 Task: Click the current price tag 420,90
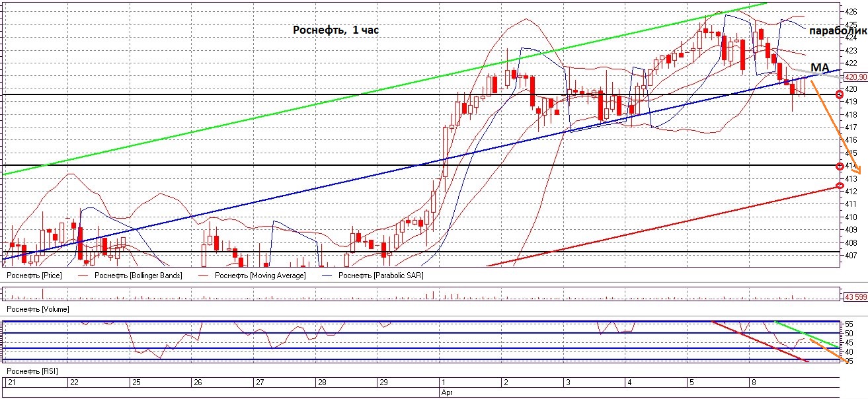(855, 77)
